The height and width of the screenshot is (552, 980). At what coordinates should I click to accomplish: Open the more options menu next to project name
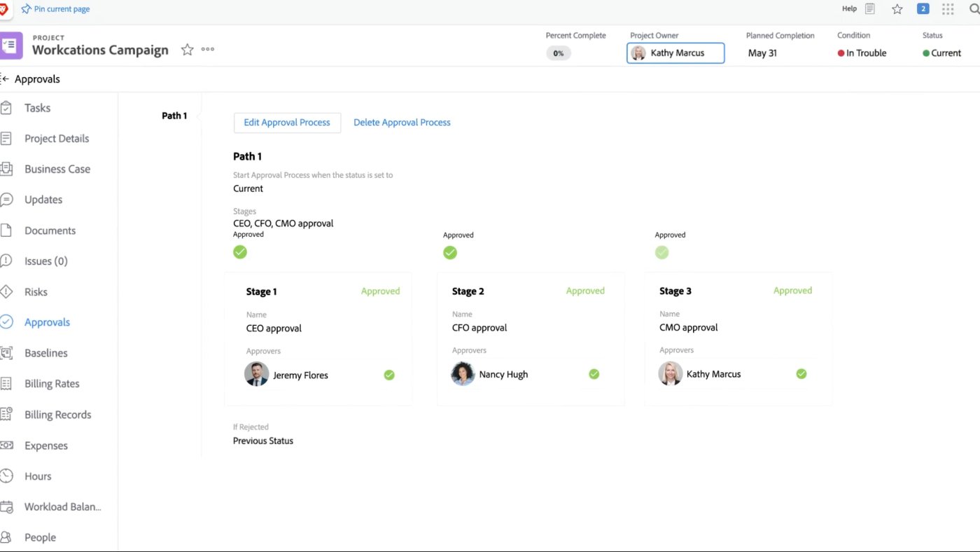tap(207, 49)
